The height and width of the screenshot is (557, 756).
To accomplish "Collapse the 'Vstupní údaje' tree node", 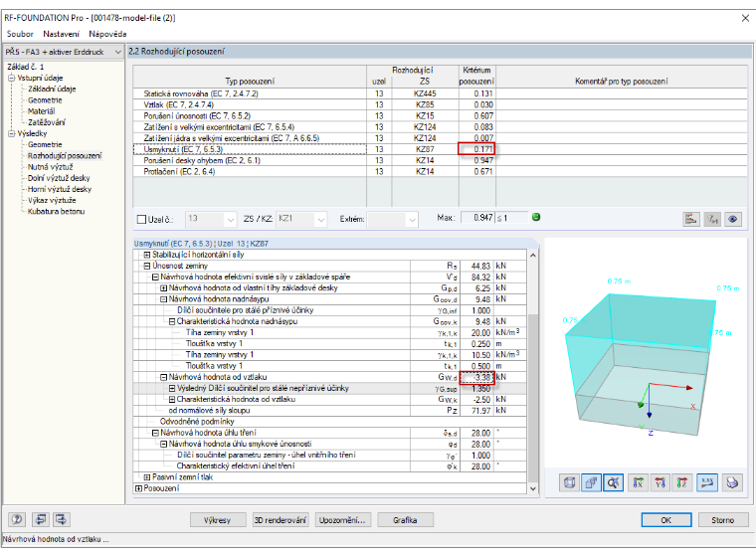I will point(12,78).
